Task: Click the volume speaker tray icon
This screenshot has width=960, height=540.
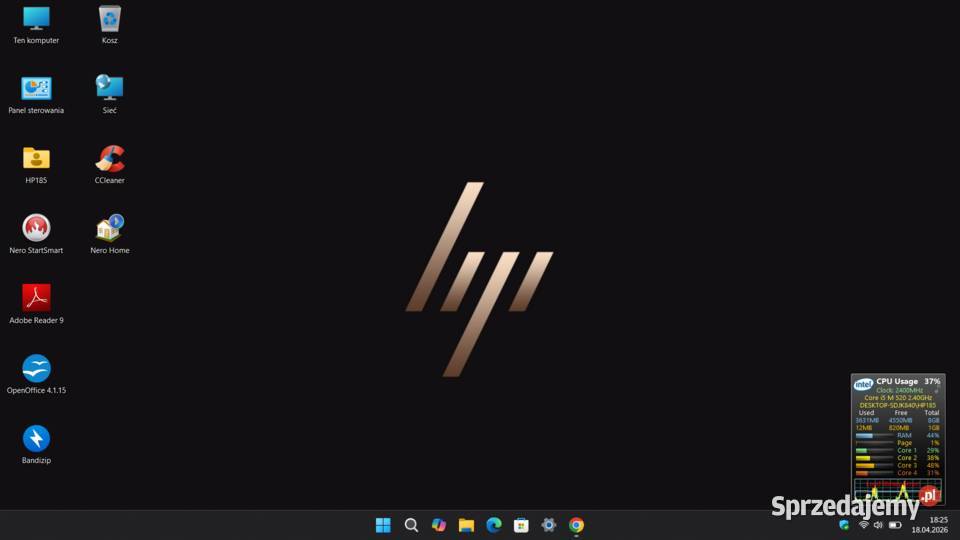Action: tap(879, 525)
